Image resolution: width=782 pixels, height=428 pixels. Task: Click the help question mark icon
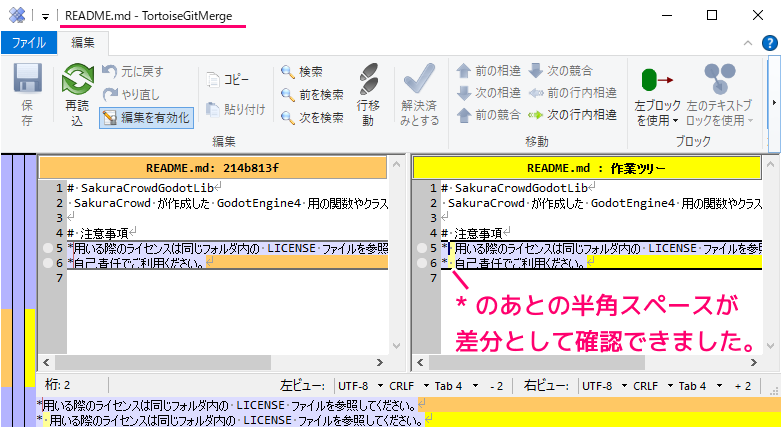pos(769,43)
